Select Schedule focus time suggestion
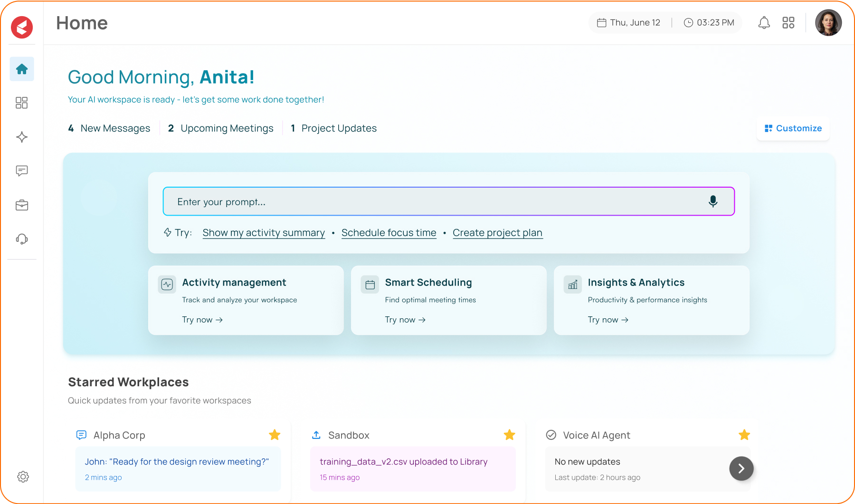Viewport: 855px width, 504px height. [389, 233]
